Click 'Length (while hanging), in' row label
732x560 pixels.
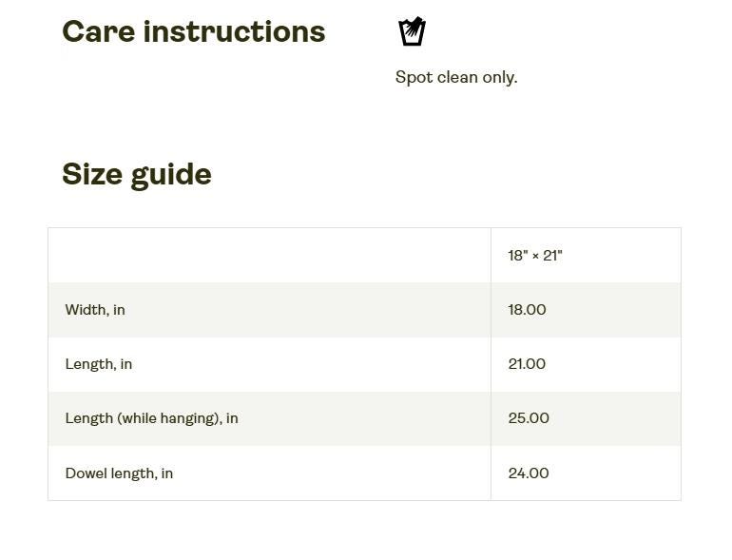click(152, 418)
